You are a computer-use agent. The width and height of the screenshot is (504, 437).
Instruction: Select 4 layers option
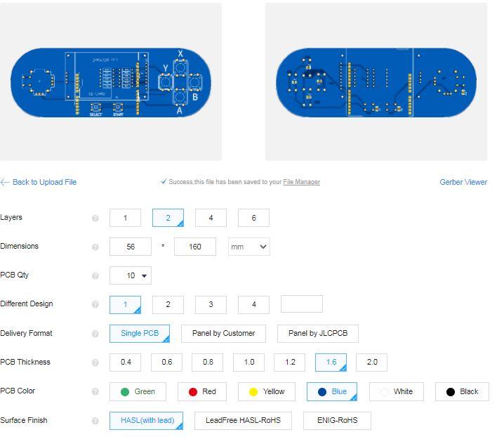(x=211, y=218)
